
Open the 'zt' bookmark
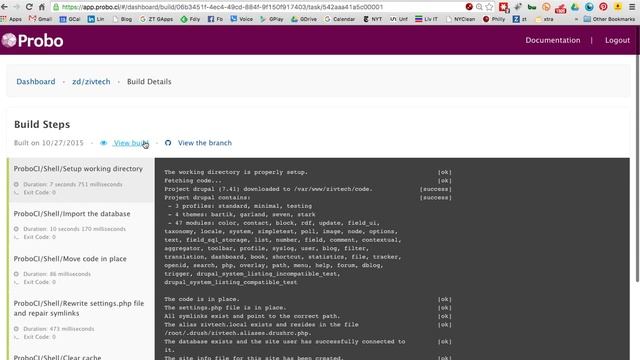(x=520, y=19)
